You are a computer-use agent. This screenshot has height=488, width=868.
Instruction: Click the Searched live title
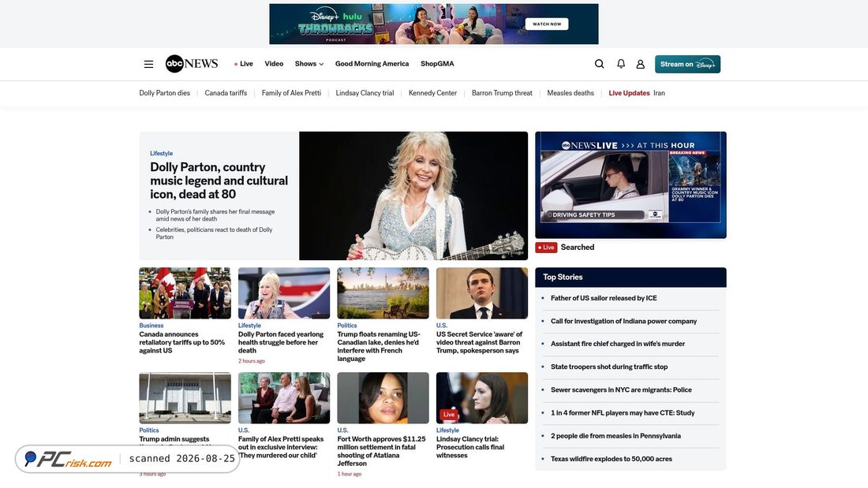pyautogui.click(x=578, y=248)
